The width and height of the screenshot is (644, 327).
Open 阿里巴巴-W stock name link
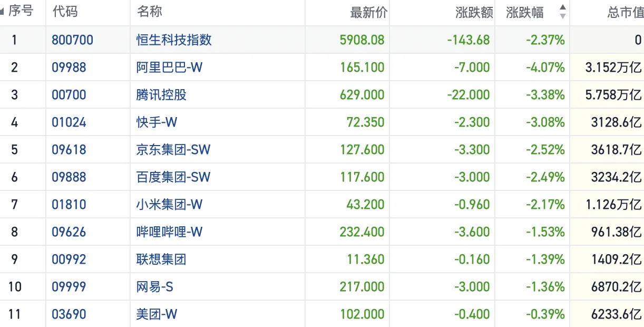point(169,68)
